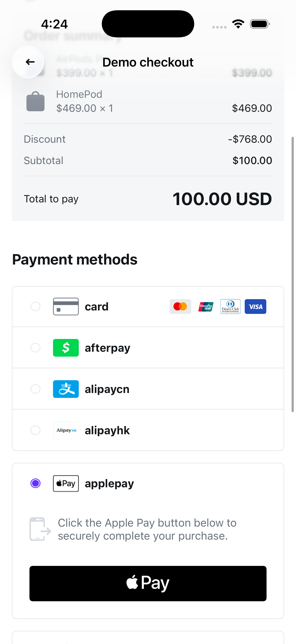The image size is (296, 644).
Task: Select the alipayhk radio button
Action: (x=36, y=430)
